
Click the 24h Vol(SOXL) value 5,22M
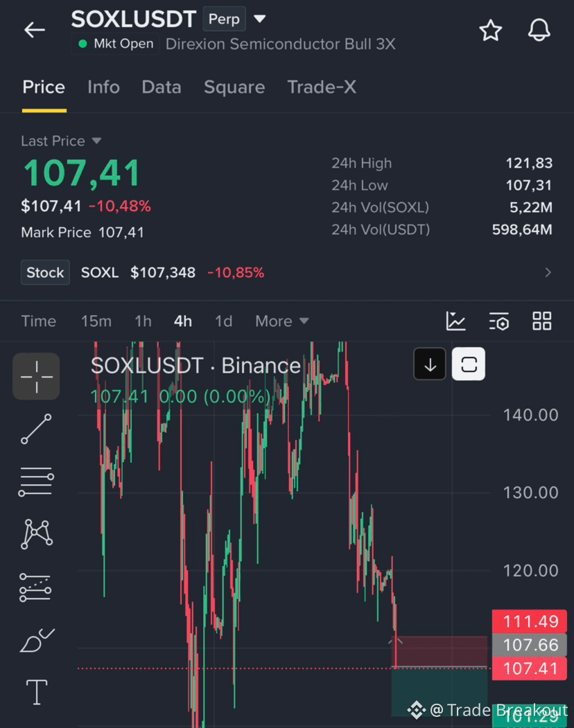[x=531, y=207]
